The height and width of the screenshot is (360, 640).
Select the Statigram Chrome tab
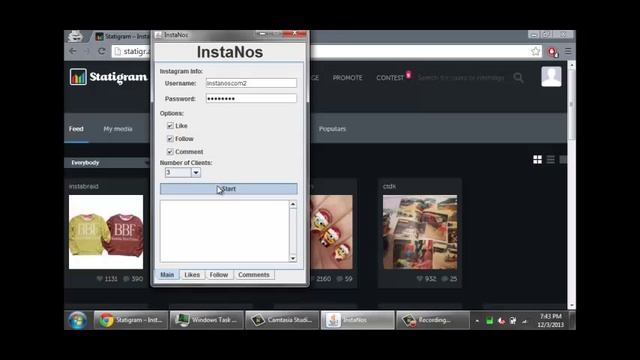pyautogui.click(x=122, y=36)
